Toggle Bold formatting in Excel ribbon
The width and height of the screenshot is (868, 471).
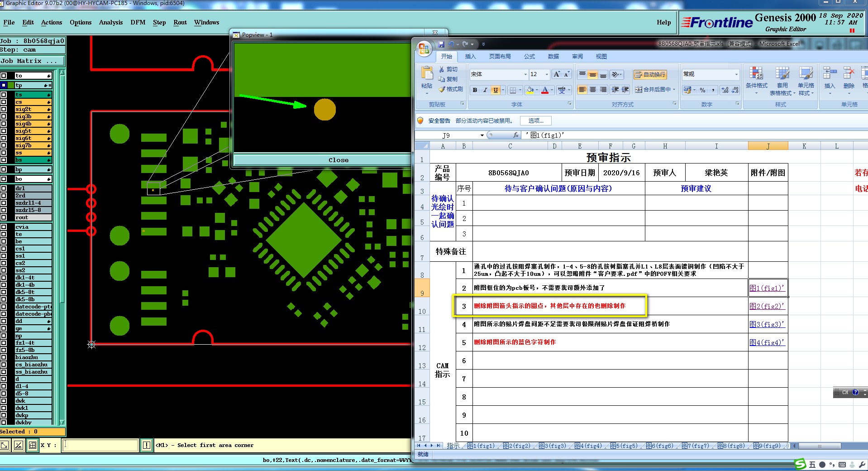(475, 90)
